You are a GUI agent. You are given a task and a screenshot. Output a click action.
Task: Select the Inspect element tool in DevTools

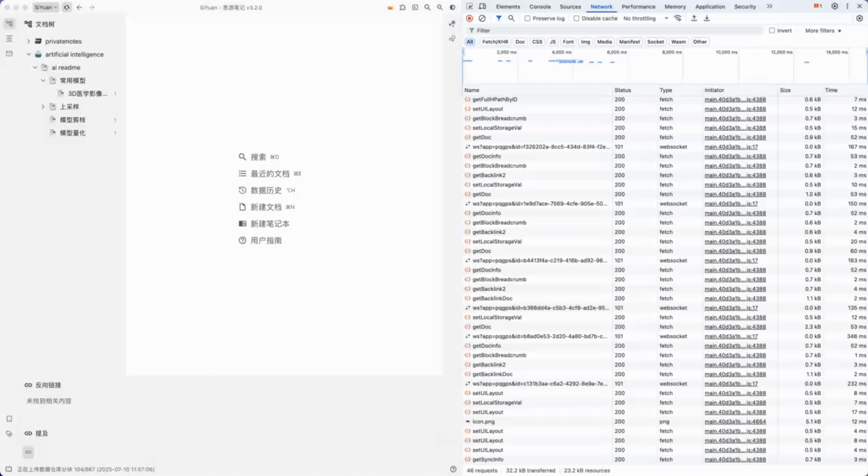click(x=470, y=6)
